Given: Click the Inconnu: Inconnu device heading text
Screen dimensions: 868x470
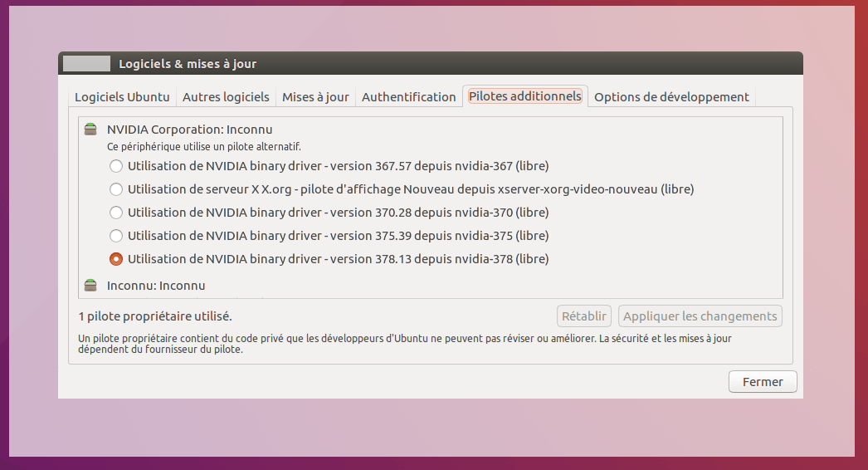Looking at the screenshot, I should 156,286.
